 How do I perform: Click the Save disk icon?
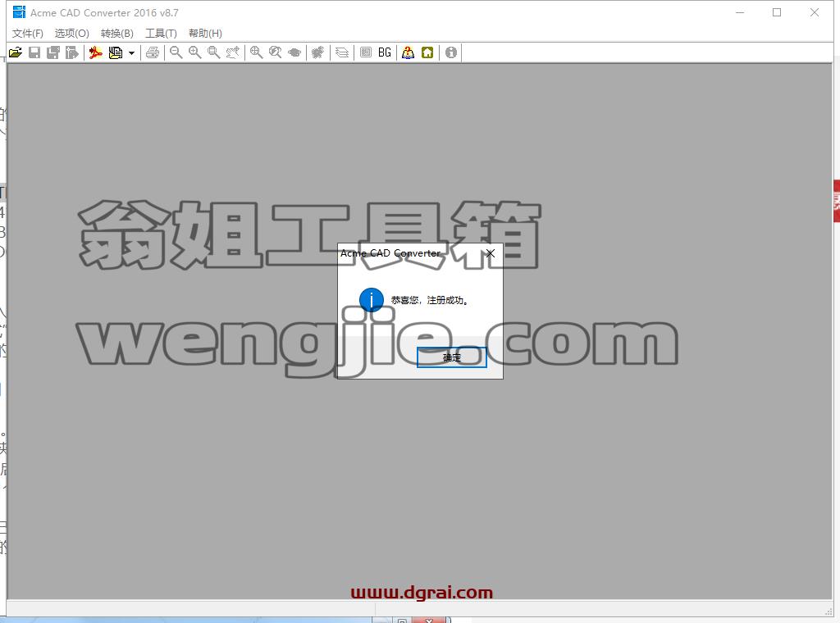[34, 52]
